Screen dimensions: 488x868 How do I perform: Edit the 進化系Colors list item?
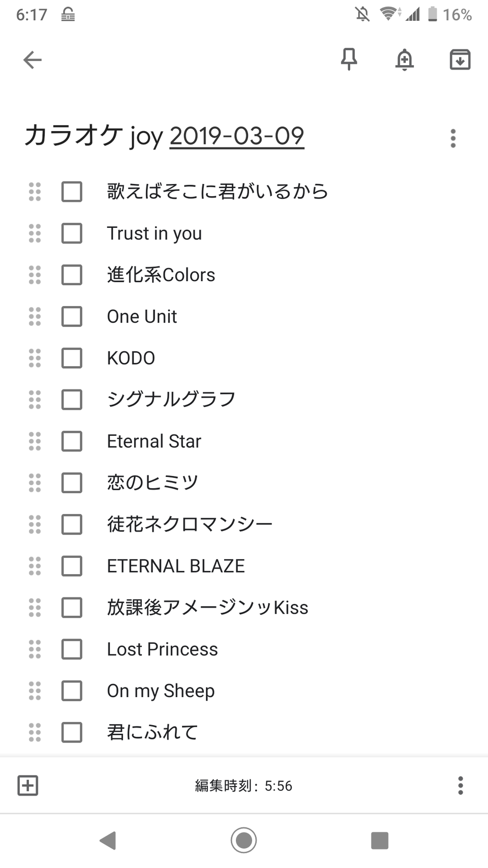point(161,275)
